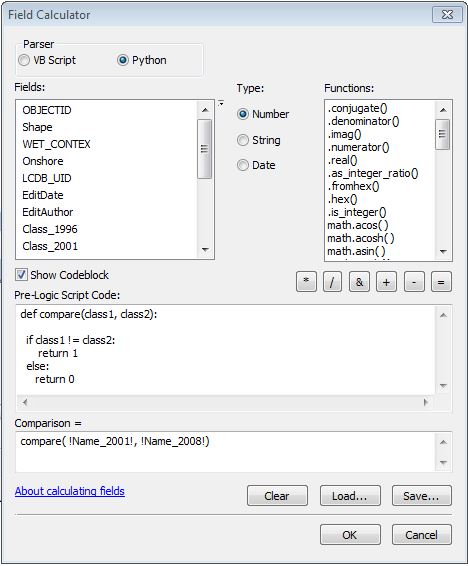Select the EditAuthor field

[x=48, y=212]
